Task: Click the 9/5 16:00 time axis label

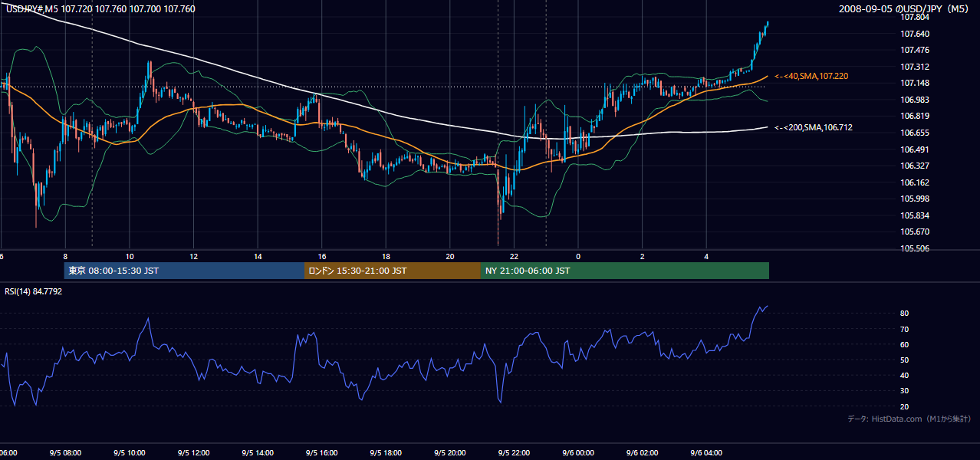Action: (322, 453)
